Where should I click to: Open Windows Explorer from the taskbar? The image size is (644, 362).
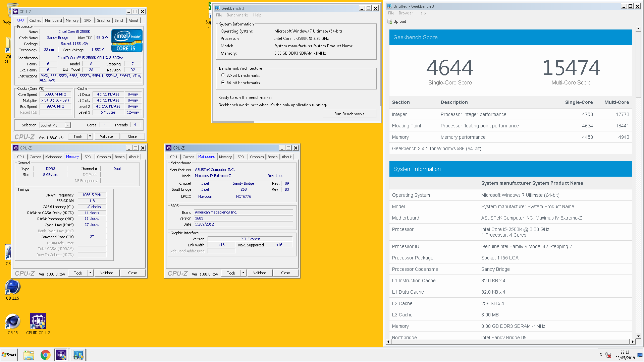29,355
